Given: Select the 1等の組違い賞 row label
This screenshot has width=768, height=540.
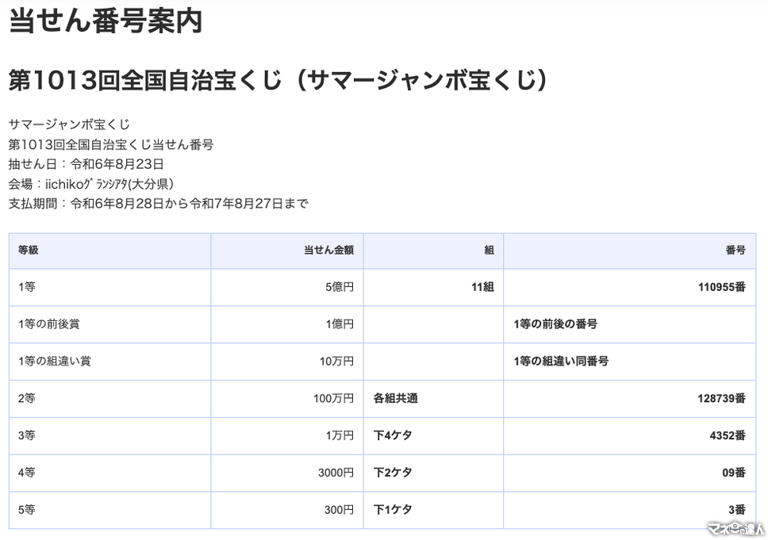Looking at the screenshot, I should [54, 362].
